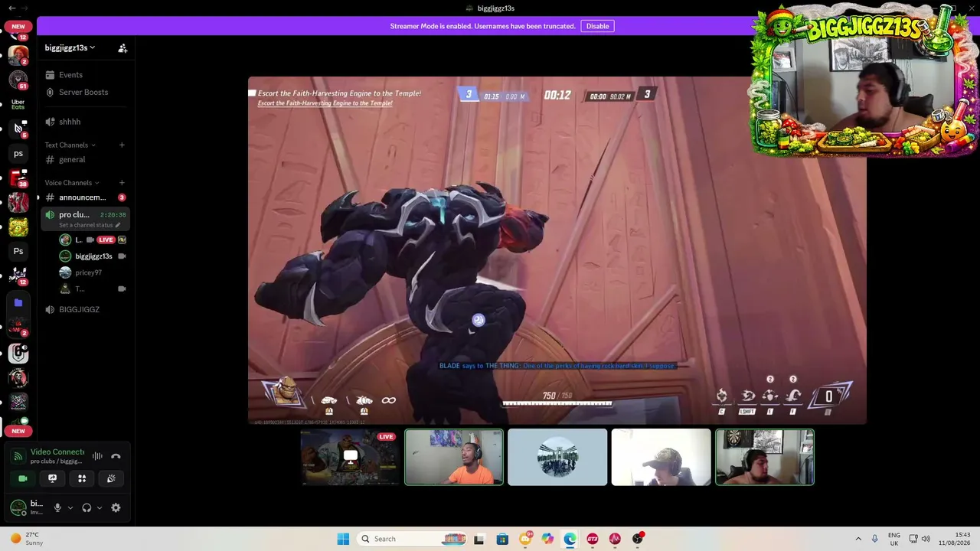Open the taskbar weather widget
The width and height of the screenshot is (980, 551).
27,539
